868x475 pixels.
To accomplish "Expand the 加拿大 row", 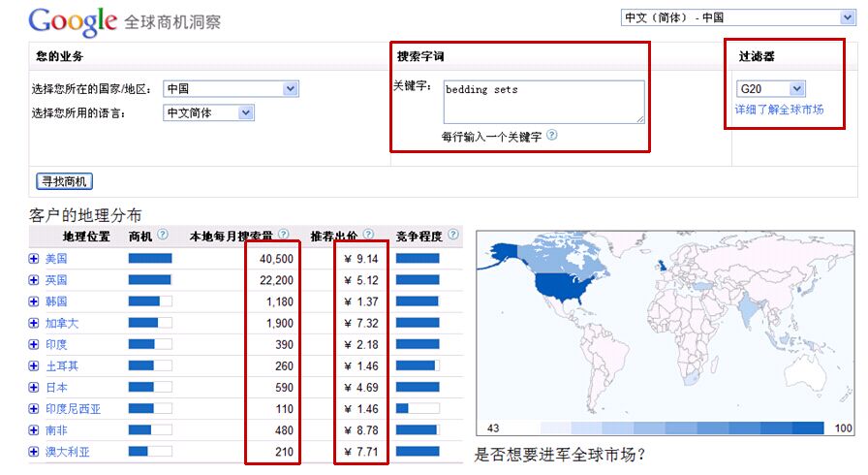I will click(x=34, y=323).
